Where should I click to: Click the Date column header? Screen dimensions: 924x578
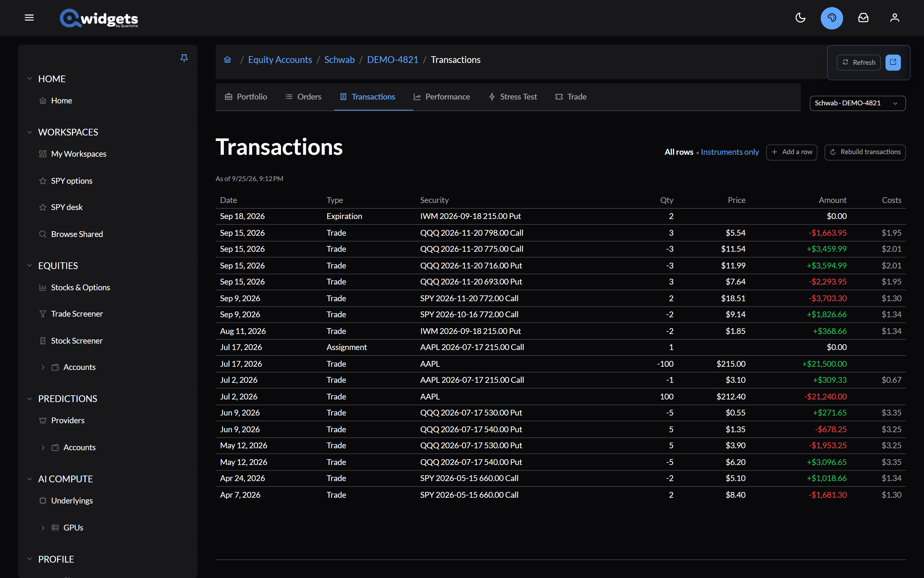(x=229, y=200)
